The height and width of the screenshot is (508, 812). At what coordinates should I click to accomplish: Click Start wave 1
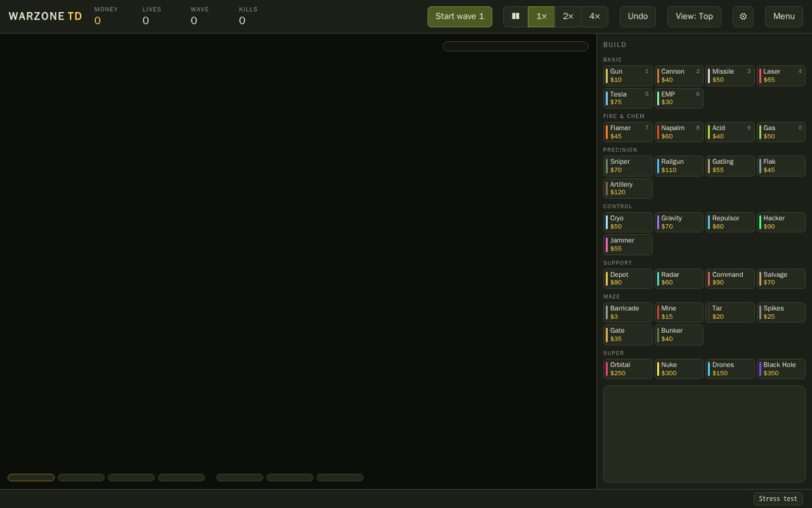click(x=460, y=17)
